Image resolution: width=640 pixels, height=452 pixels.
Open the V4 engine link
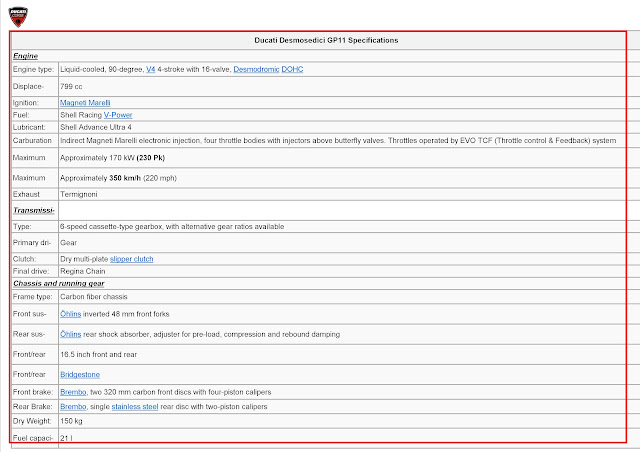point(151,69)
